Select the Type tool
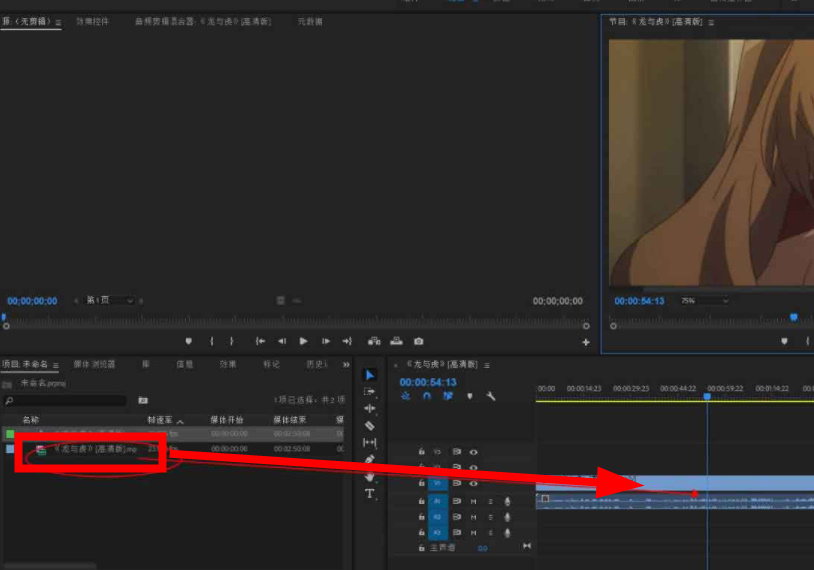Screen dimensions: 814x570 (370, 493)
